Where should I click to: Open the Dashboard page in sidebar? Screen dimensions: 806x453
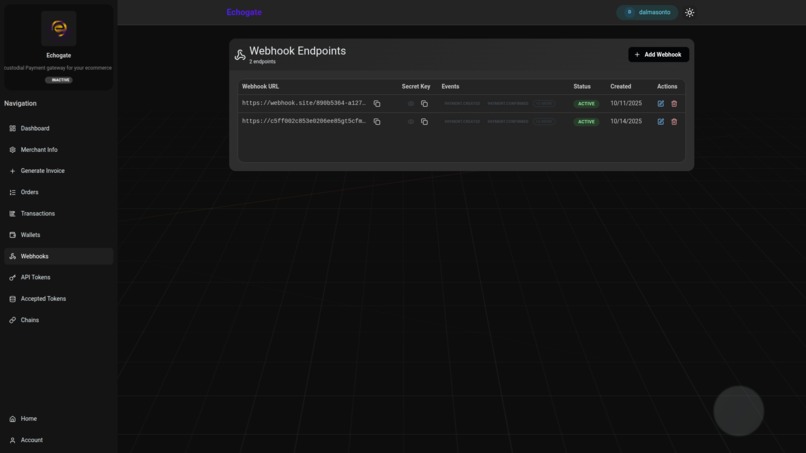click(x=59, y=128)
